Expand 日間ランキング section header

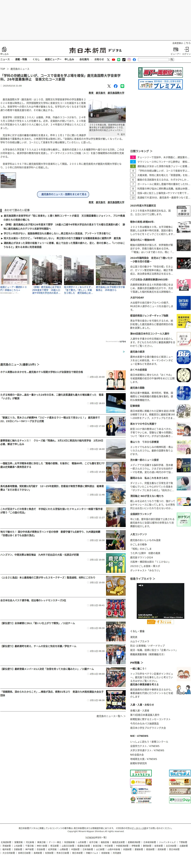[x=141, y=151]
